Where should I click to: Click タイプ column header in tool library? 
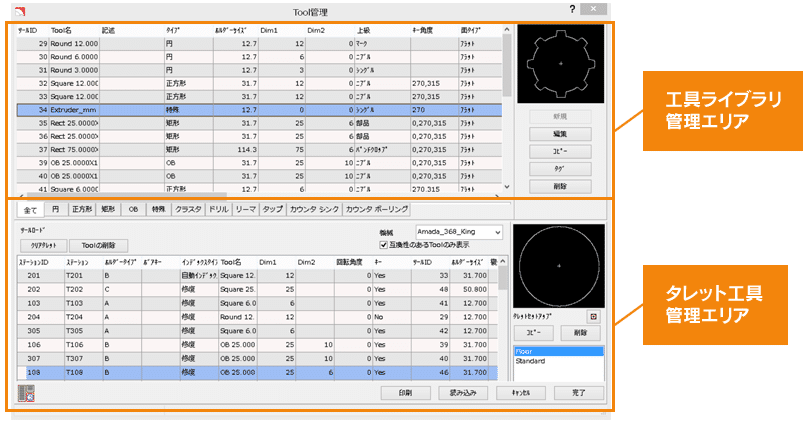[x=189, y=30]
